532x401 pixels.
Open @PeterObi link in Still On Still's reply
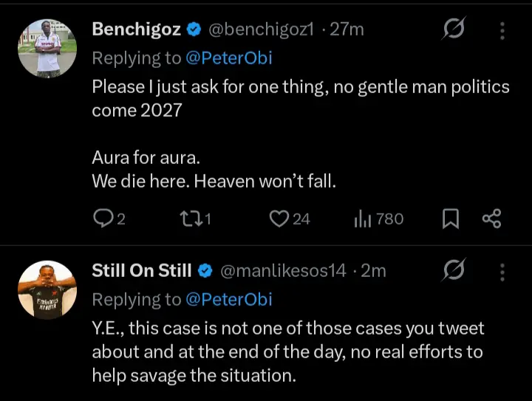229,299
